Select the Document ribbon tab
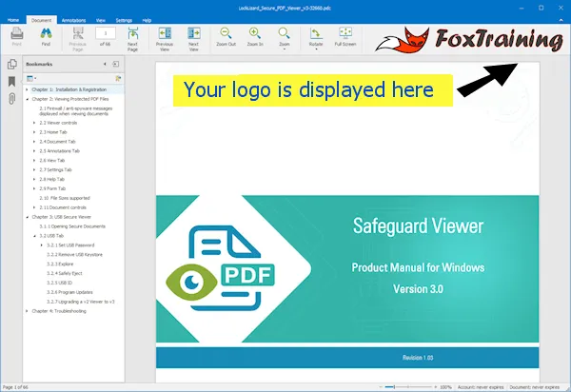 41,20
